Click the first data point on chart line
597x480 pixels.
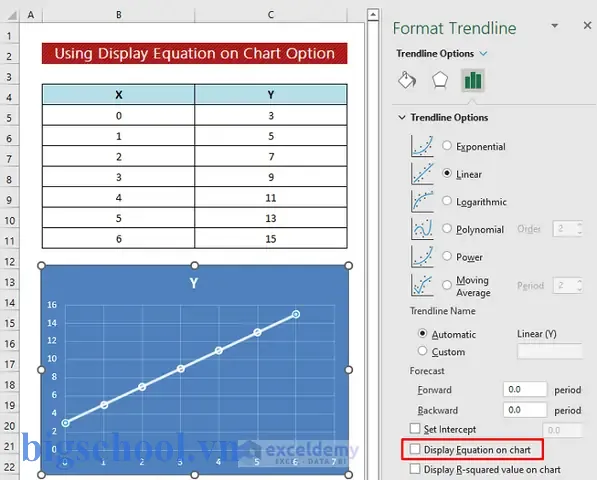65,423
